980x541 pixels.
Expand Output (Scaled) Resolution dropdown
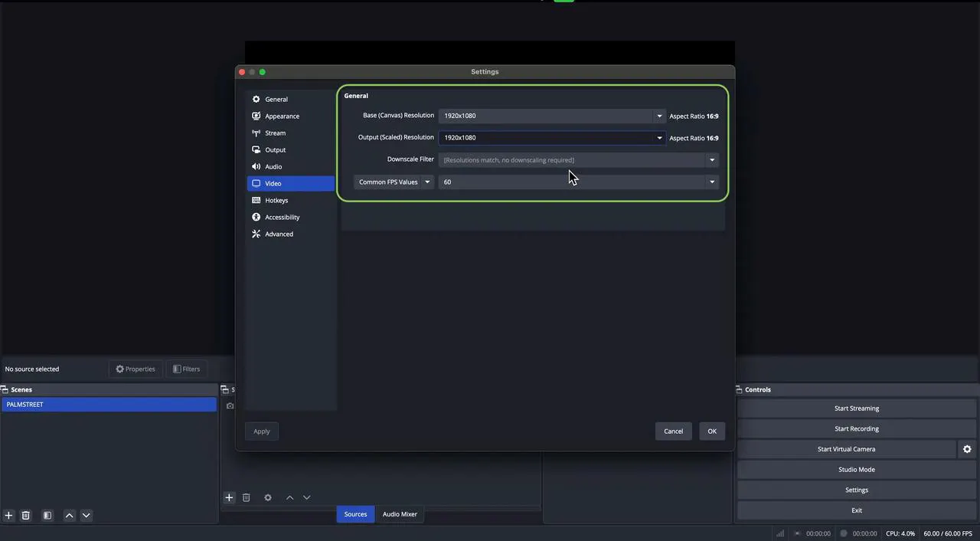click(x=659, y=138)
